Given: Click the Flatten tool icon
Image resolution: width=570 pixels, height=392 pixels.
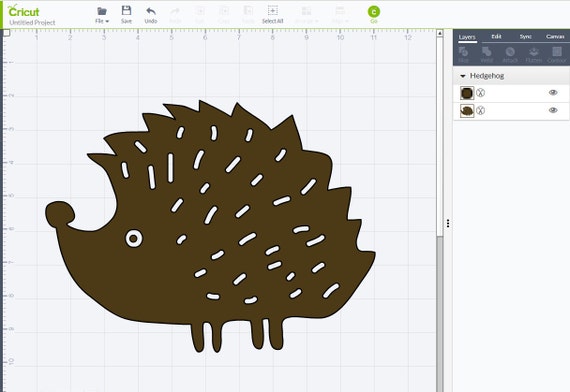Looking at the screenshot, I should (x=533, y=52).
